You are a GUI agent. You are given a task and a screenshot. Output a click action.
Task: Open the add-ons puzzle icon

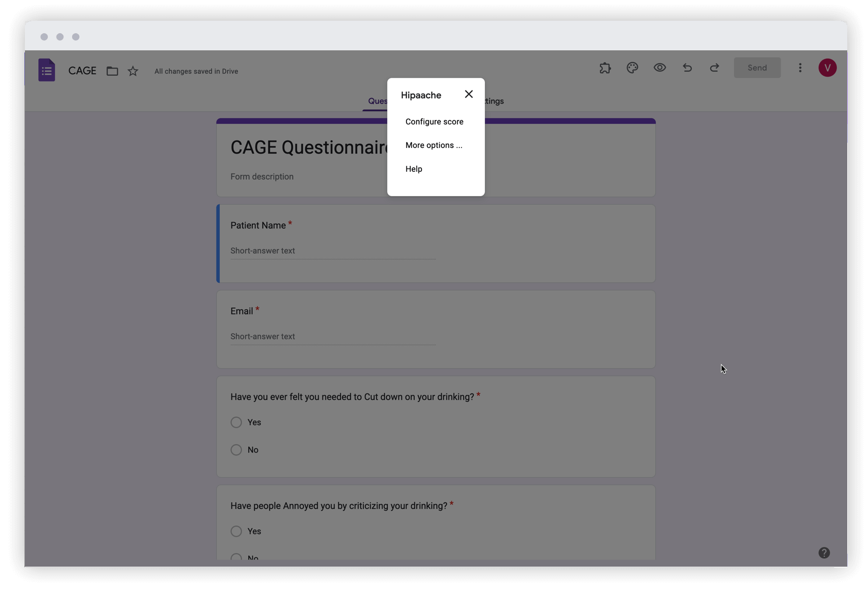[x=605, y=68]
